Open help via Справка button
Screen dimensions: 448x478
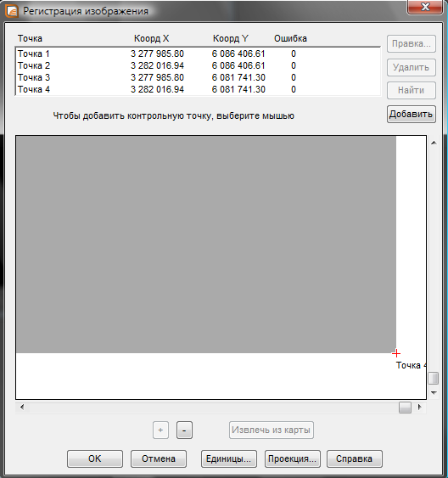tap(355, 458)
